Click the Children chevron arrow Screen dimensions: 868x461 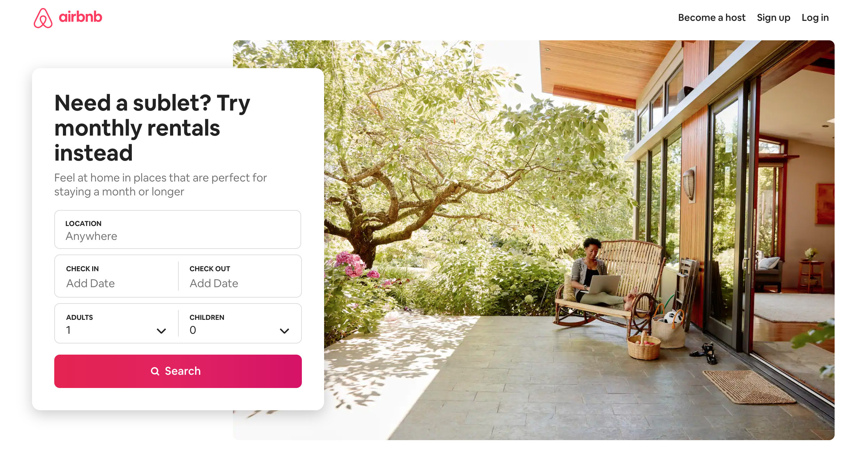pos(284,331)
